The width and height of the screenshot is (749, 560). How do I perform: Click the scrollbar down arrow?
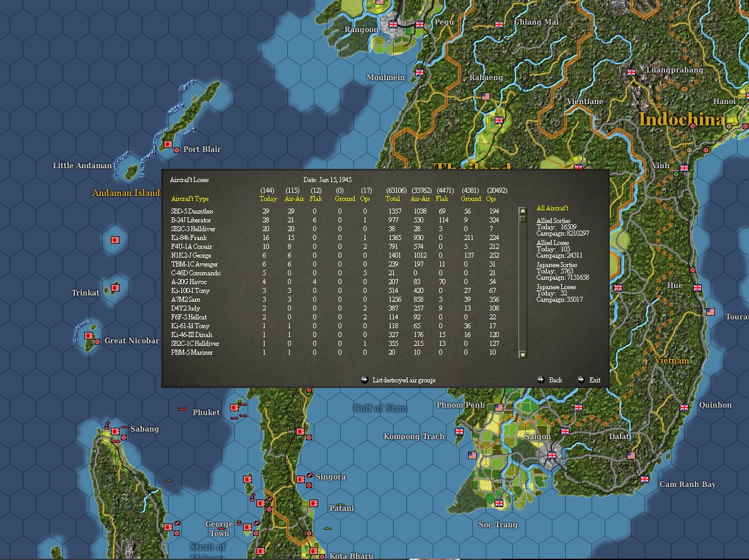point(523,355)
